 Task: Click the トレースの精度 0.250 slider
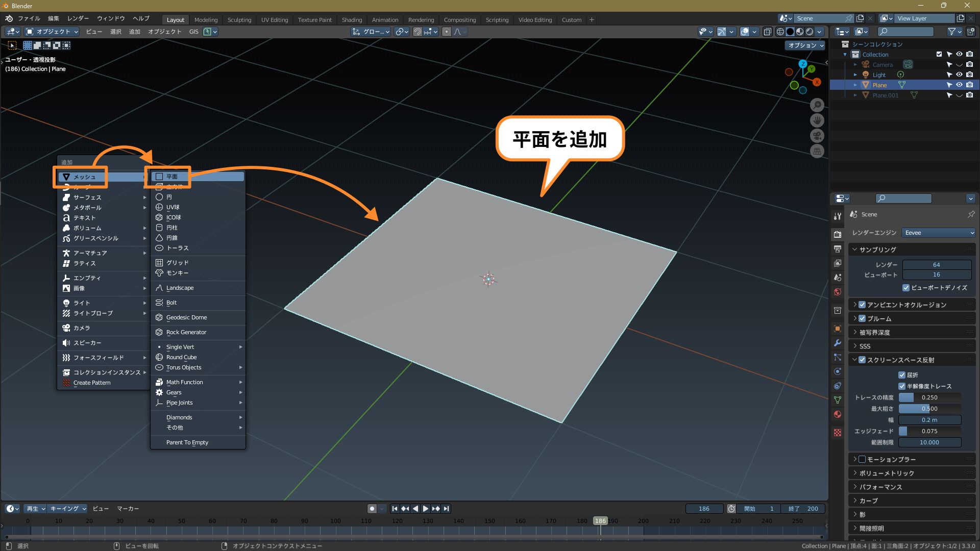[929, 397]
